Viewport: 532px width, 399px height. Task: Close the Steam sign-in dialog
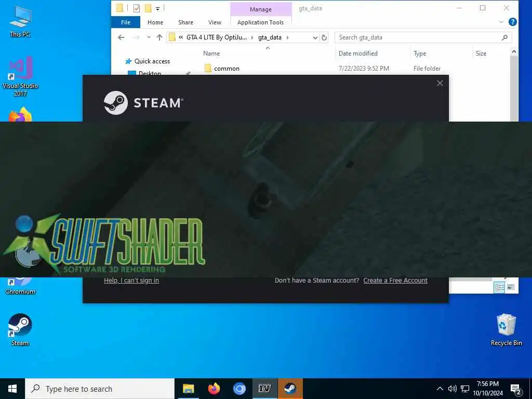pyautogui.click(x=440, y=83)
